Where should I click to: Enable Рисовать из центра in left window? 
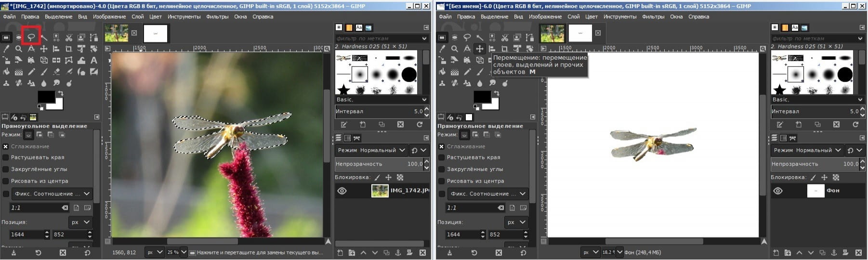(x=6, y=181)
